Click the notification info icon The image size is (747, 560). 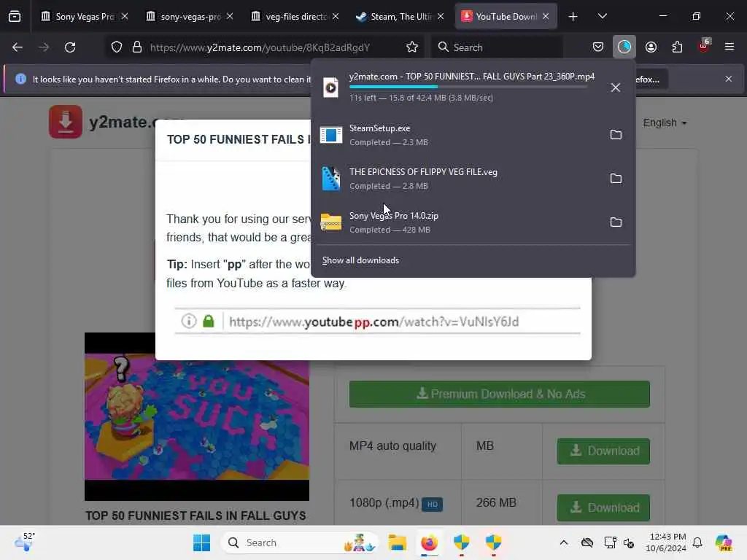[x=20, y=79]
